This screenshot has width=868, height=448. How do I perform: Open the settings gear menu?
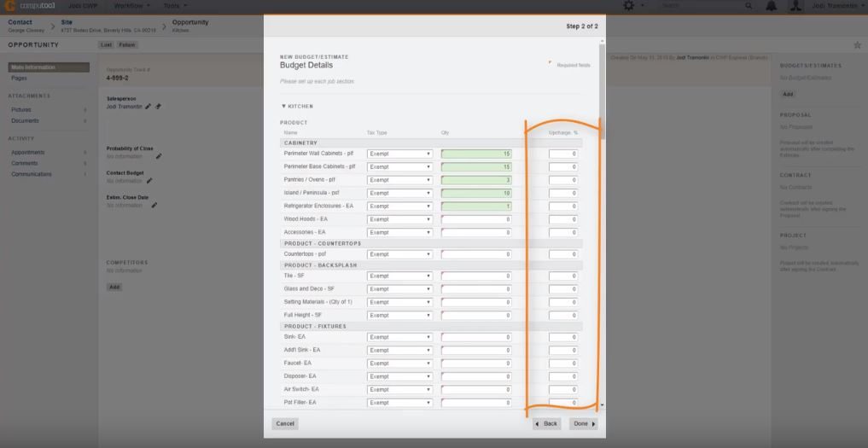tap(629, 6)
